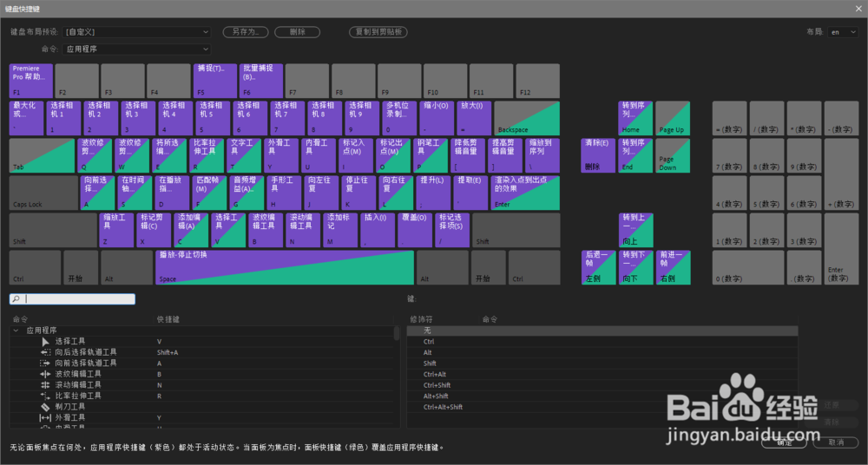This screenshot has width=868, height=465.
Task: Select the 前进一帧 右侧 arrow key
Action: [673, 268]
